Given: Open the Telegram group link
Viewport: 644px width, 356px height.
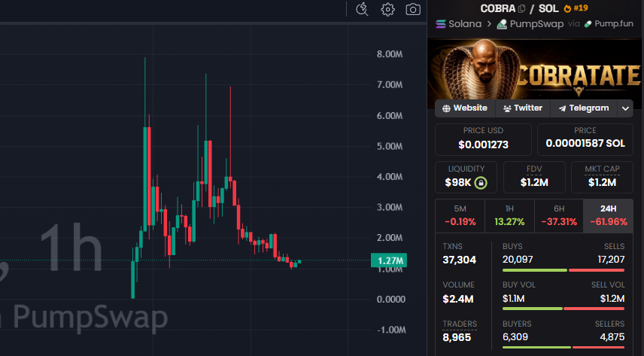Looking at the screenshot, I should coord(583,108).
